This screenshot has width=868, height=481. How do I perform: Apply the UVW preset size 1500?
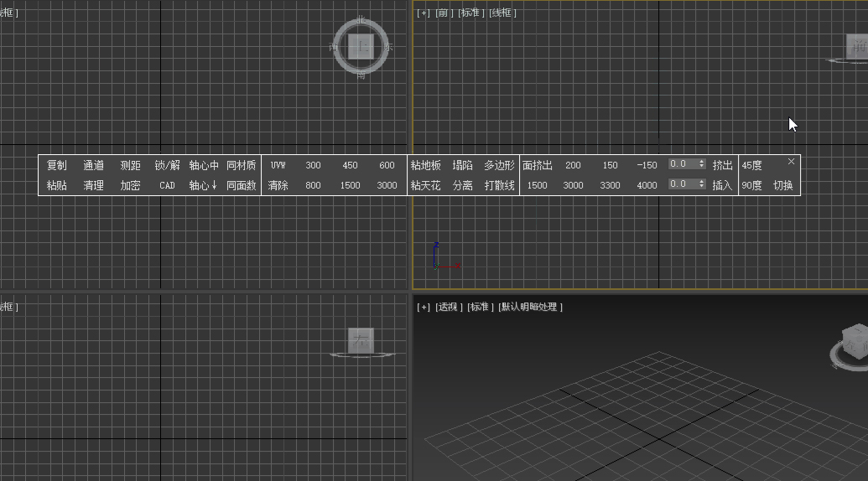coord(350,185)
